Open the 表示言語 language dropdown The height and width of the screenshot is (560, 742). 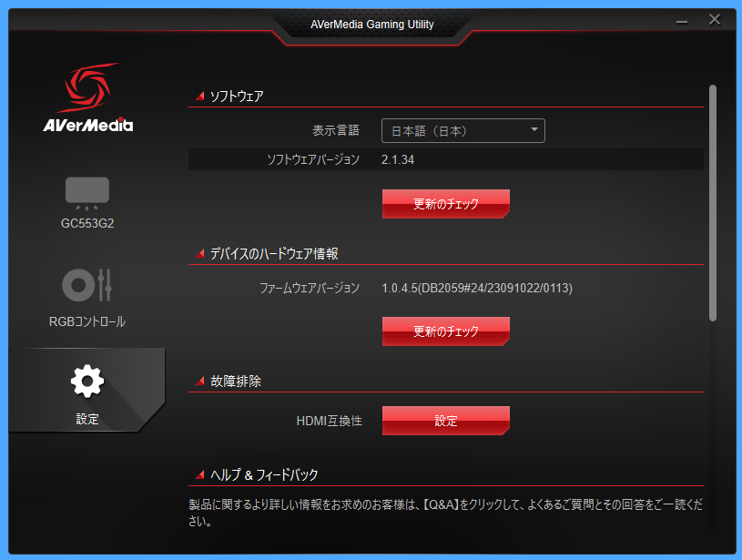coord(462,131)
